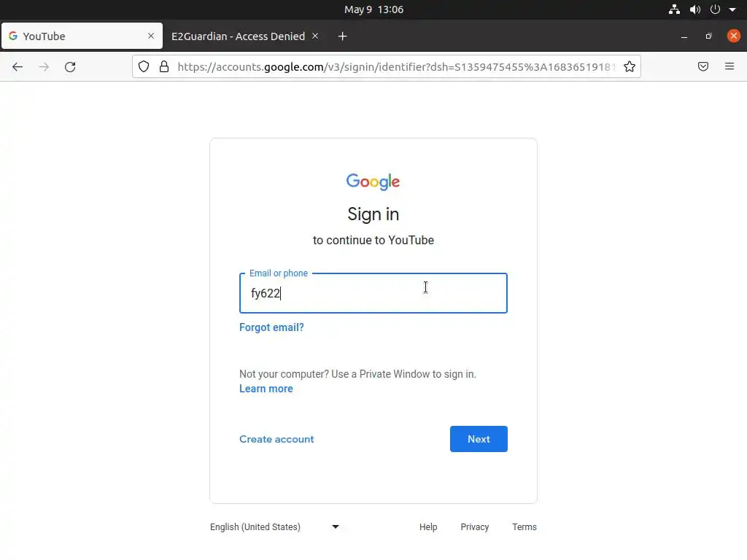
Task: Close the browser with the orange X
Action: 734,36
